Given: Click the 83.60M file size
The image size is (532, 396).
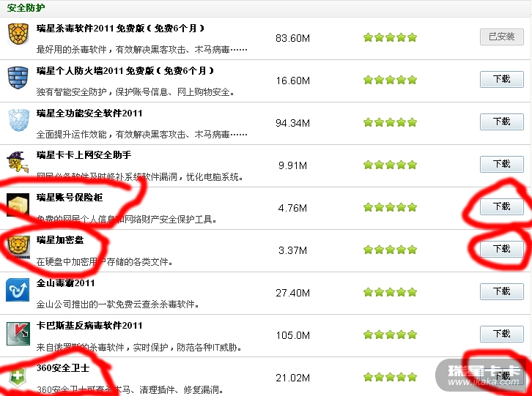Looking at the screenshot, I should [x=292, y=38].
